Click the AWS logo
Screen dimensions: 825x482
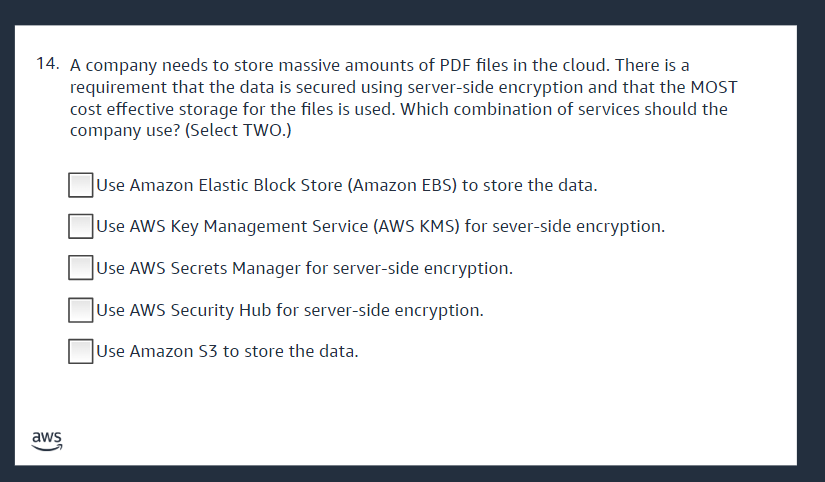pyautogui.click(x=46, y=440)
